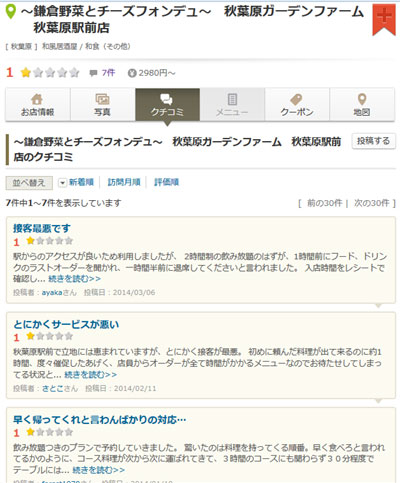This screenshot has width=400, height=483.
Task: Open reviewer profile ayaka
Action: [52, 293]
